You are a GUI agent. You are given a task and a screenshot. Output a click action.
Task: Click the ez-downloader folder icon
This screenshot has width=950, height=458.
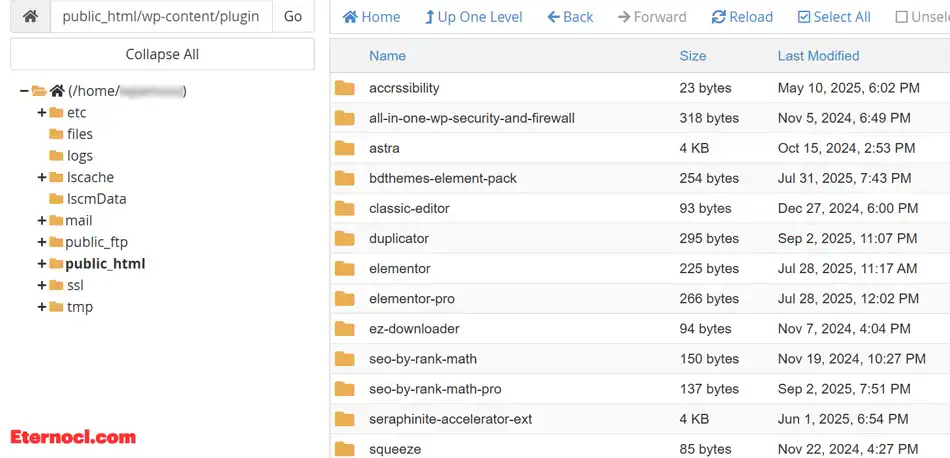345,329
